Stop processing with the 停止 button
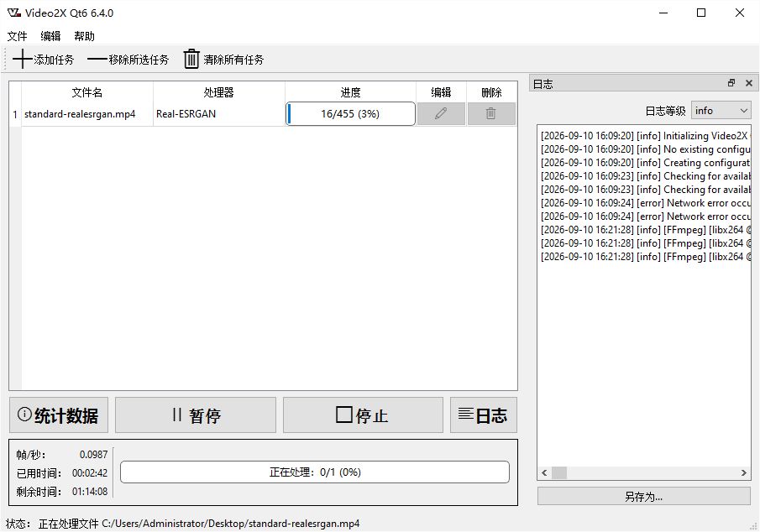This screenshot has height=532, width=760. point(363,415)
